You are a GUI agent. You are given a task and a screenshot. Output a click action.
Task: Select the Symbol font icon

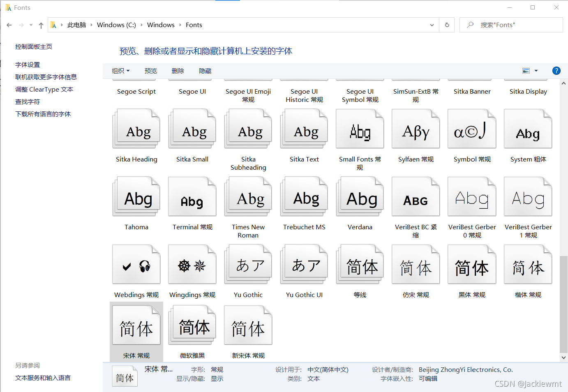[472, 129]
